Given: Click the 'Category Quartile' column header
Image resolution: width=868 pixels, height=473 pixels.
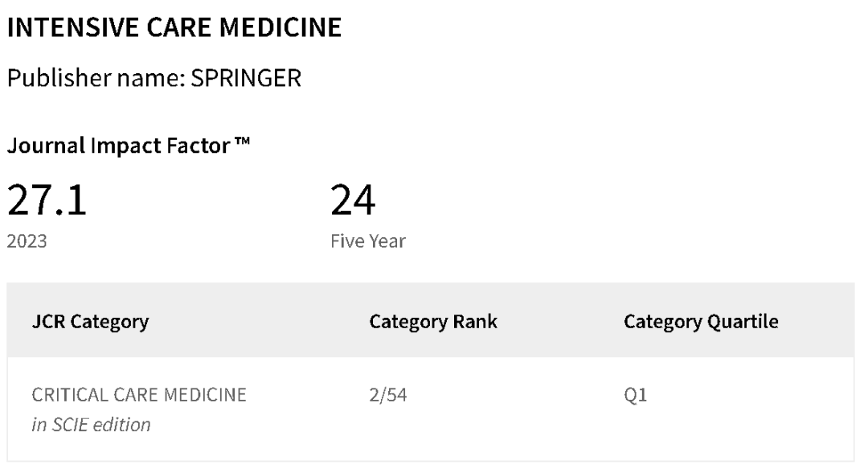Looking at the screenshot, I should 701,322.
